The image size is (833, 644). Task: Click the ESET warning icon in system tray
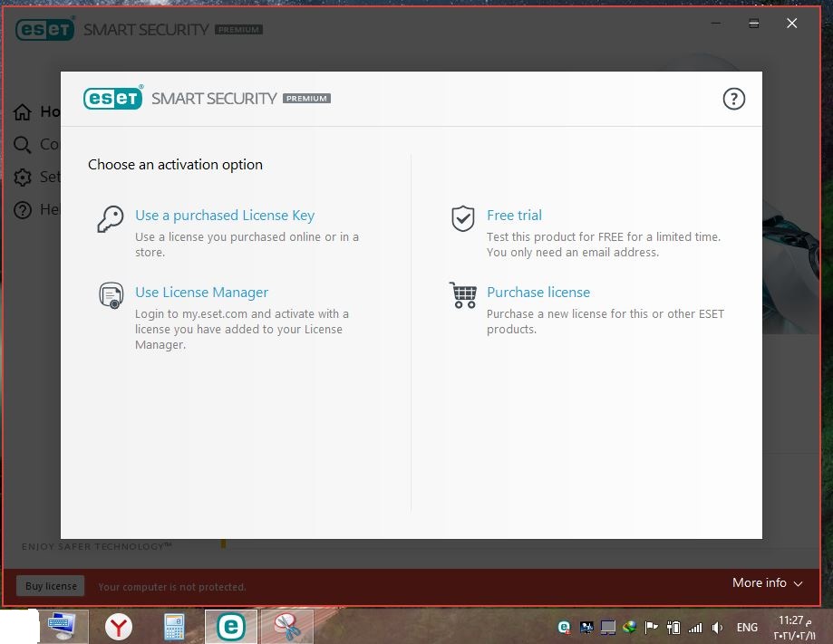[x=564, y=628]
